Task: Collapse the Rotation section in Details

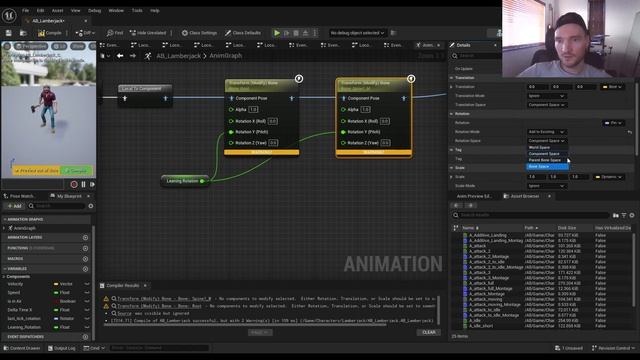Action: tap(452, 114)
